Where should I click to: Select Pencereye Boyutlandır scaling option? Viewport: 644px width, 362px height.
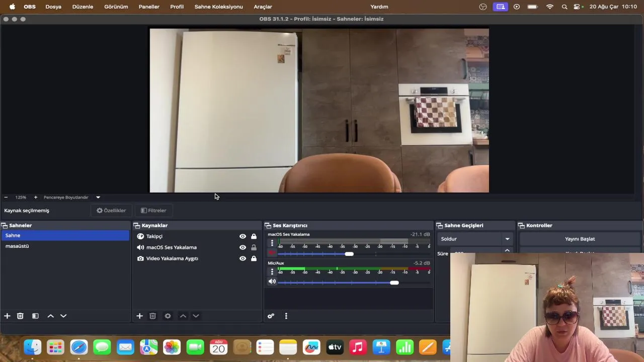tap(66, 197)
